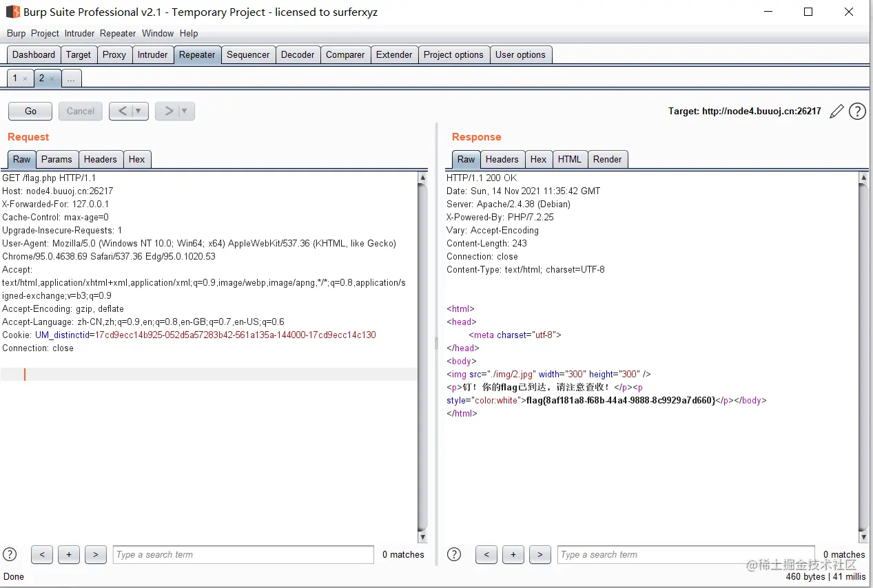Focus the Request search term field
The image size is (873, 588).
[x=243, y=554]
